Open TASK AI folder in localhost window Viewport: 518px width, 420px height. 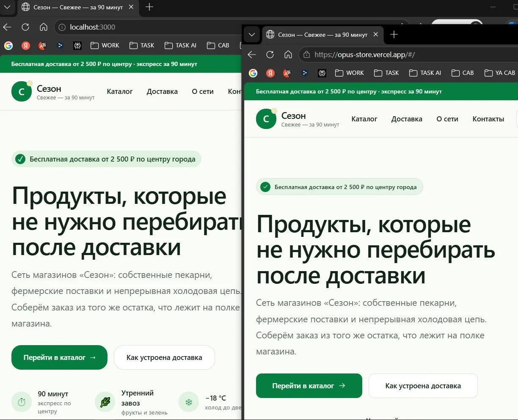pos(181,45)
